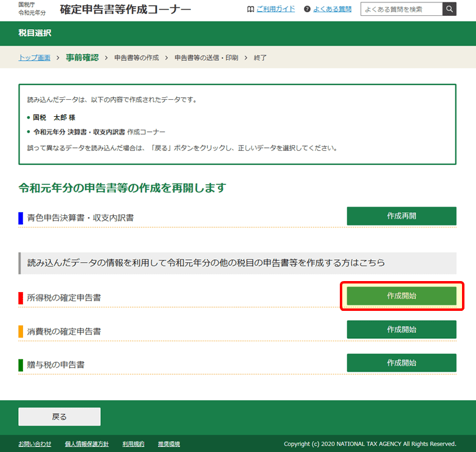
Task: Click the book icon beside ご利用ガイド
Action: (250, 9)
